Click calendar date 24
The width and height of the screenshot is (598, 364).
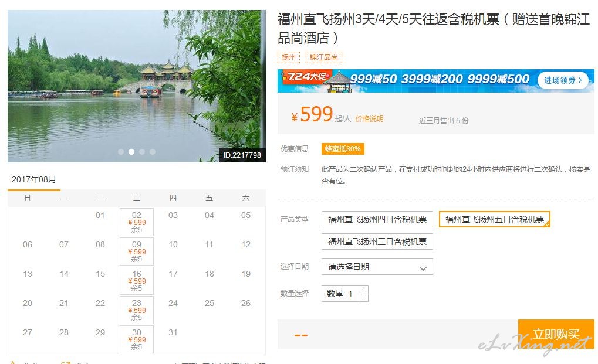173,303
